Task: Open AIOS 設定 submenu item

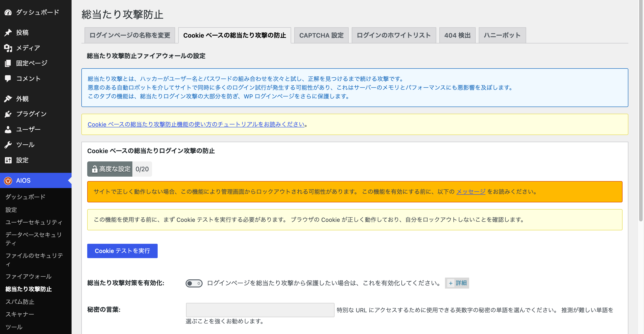Action: pos(11,210)
